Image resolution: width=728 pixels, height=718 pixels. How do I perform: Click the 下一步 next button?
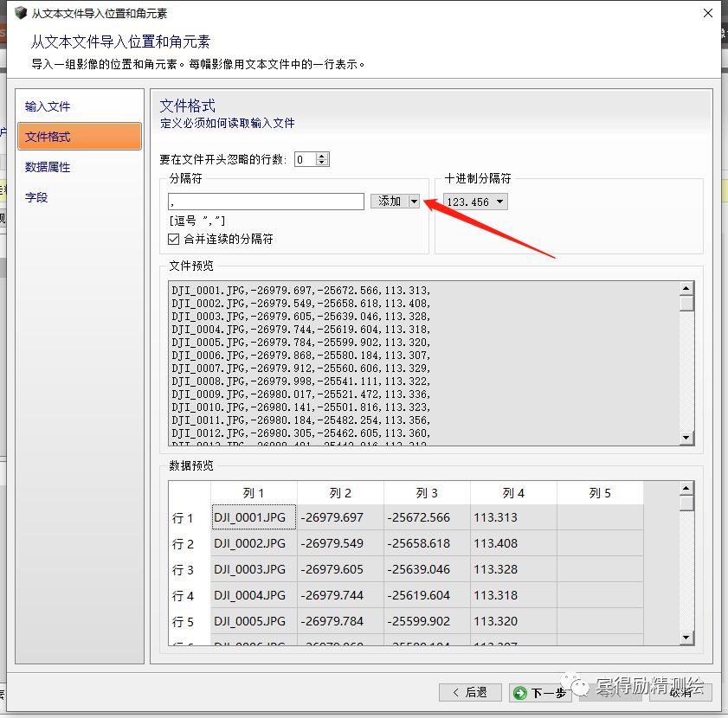[x=540, y=693]
